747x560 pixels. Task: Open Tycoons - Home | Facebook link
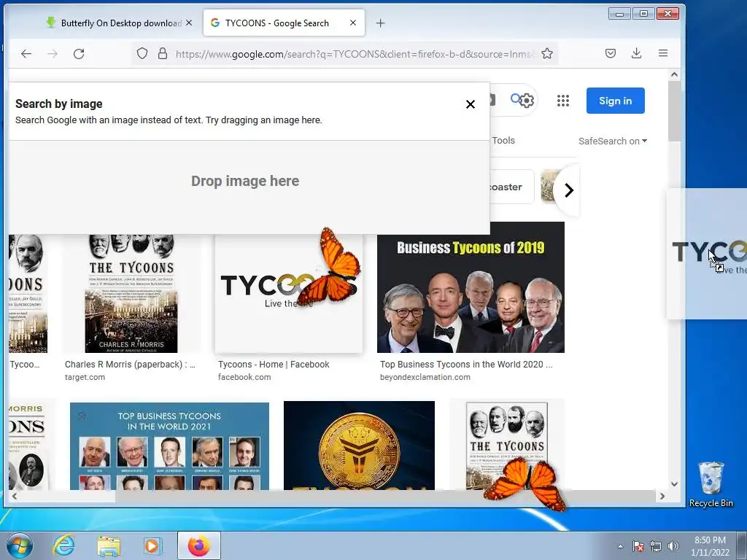[274, 365]
